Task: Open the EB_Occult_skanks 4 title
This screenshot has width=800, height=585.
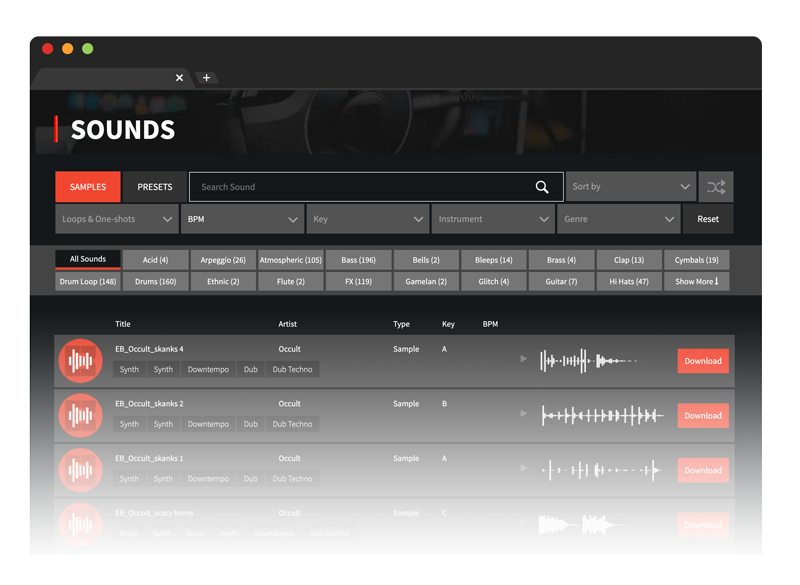Action: click(149, 349)
